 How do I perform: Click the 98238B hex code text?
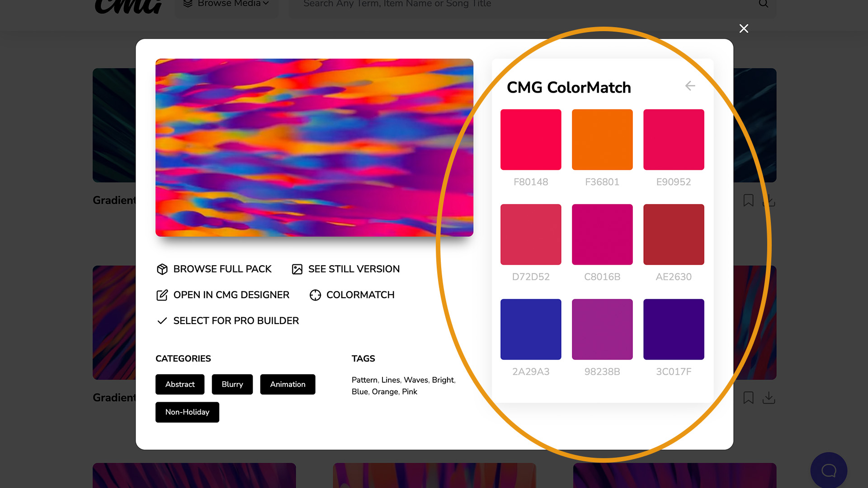(602, 372)
